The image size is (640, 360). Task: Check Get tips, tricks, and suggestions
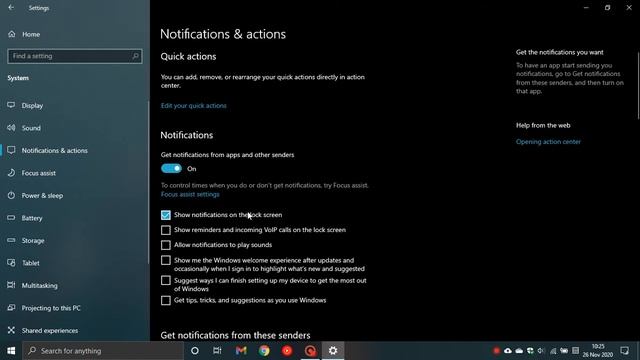coord(166,300)
